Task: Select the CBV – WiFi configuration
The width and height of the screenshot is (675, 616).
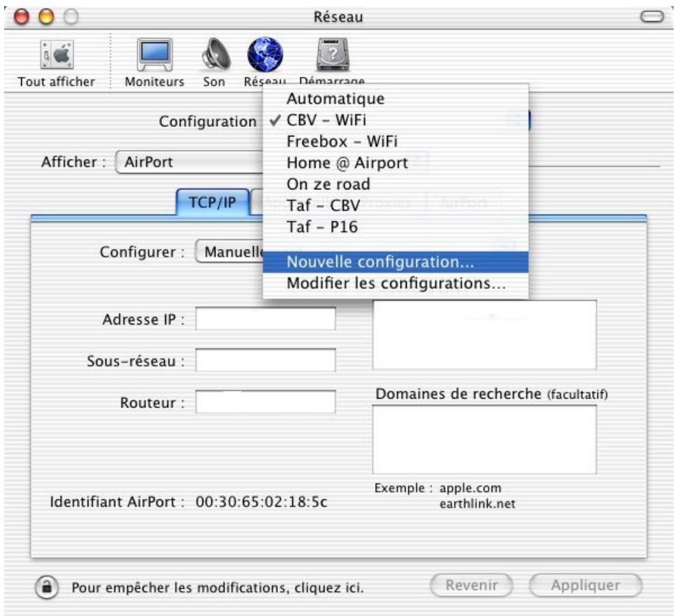Action: [395, 120]
